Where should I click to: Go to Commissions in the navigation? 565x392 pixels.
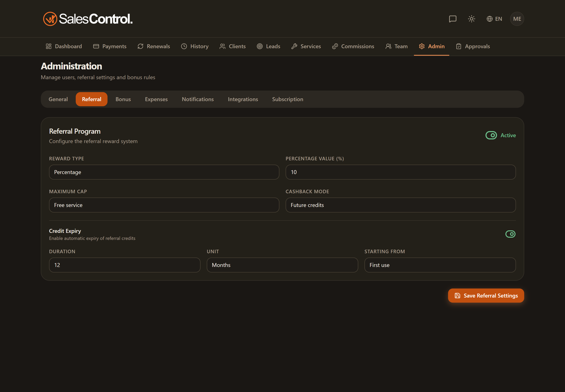(x=353, y=46)
